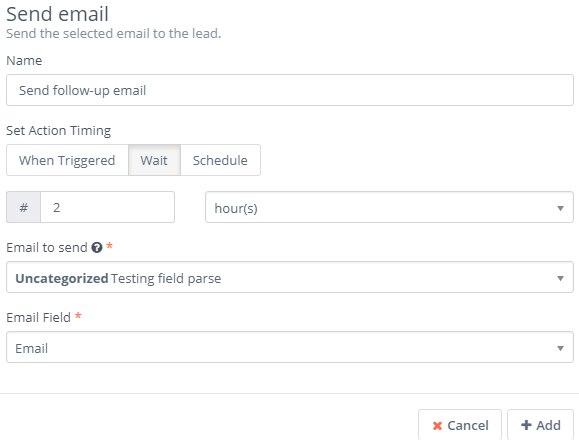Select the When Triggered timing option
This screenshot has height=440, width=579.
click(67, 160)
